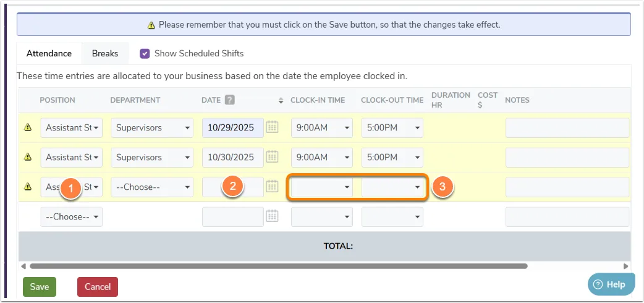Click the left arrow of horizontal scrollbar

pyautogui.click(x=23, y=267)
